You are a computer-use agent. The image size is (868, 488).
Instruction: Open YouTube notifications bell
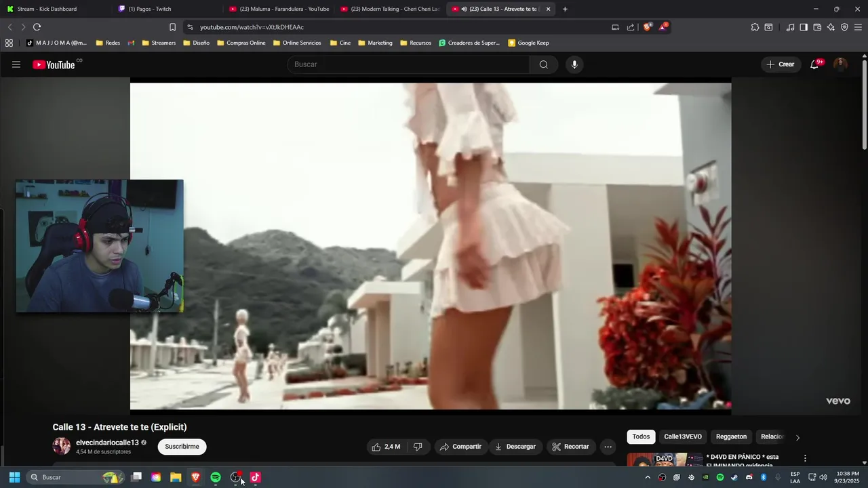coord(814,64)
